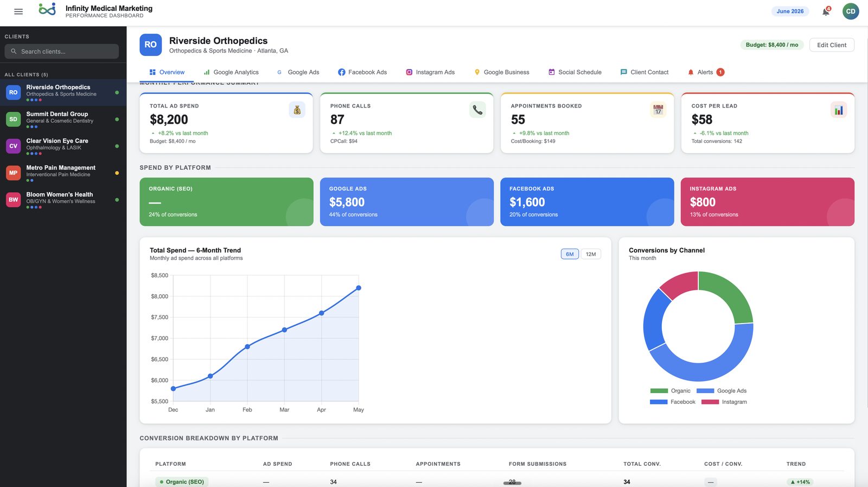Open the Google Ads tab

(298, 72)
